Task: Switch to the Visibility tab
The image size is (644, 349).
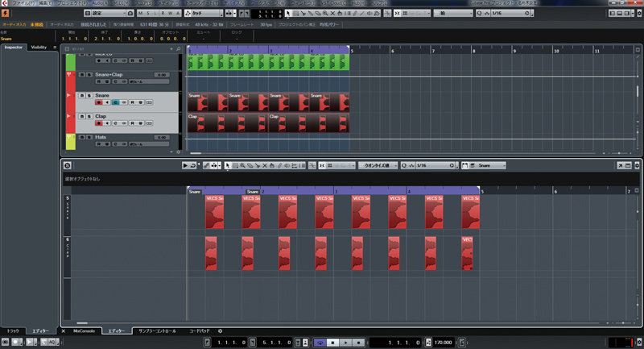Action: [x=39, y=48]
